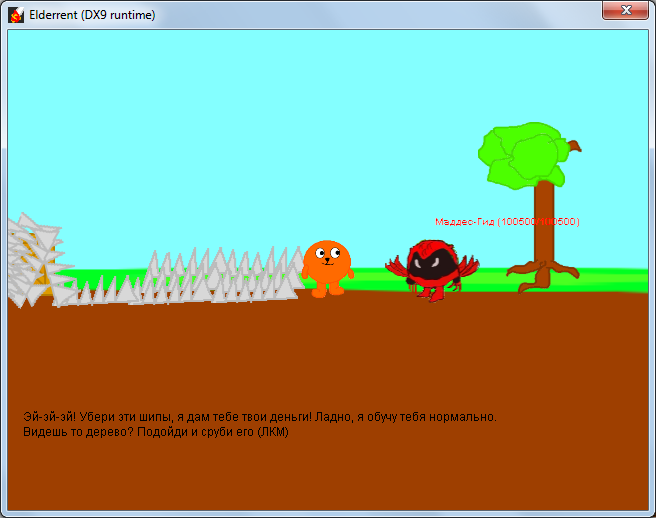This screenshot has width=656, height=518.
Task: Click the red Маддес-Гид name label
Action: point(465,221)
